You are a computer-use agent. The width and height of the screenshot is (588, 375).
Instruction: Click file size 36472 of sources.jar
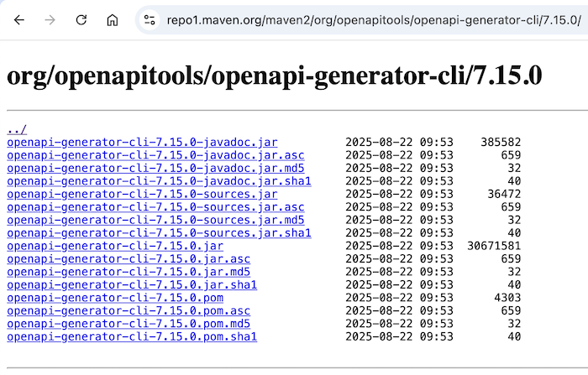(x=504, y=194)
